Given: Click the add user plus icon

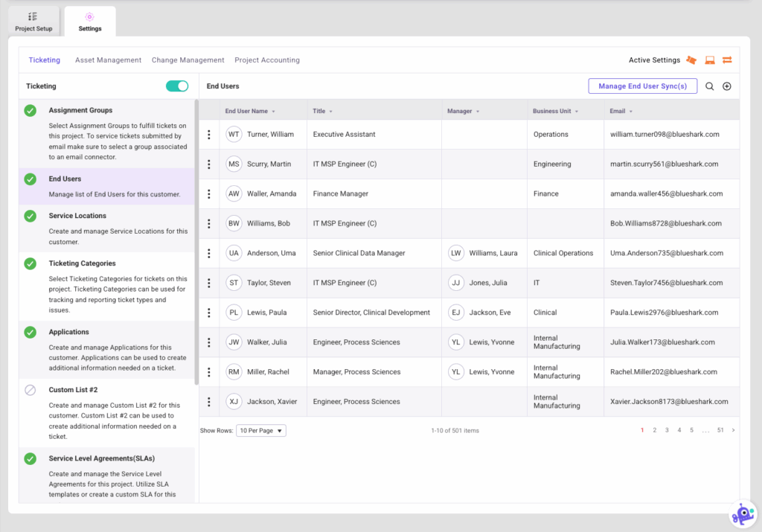Looking at the screenshot, I should pyautogui.click(x=727, y=86).
